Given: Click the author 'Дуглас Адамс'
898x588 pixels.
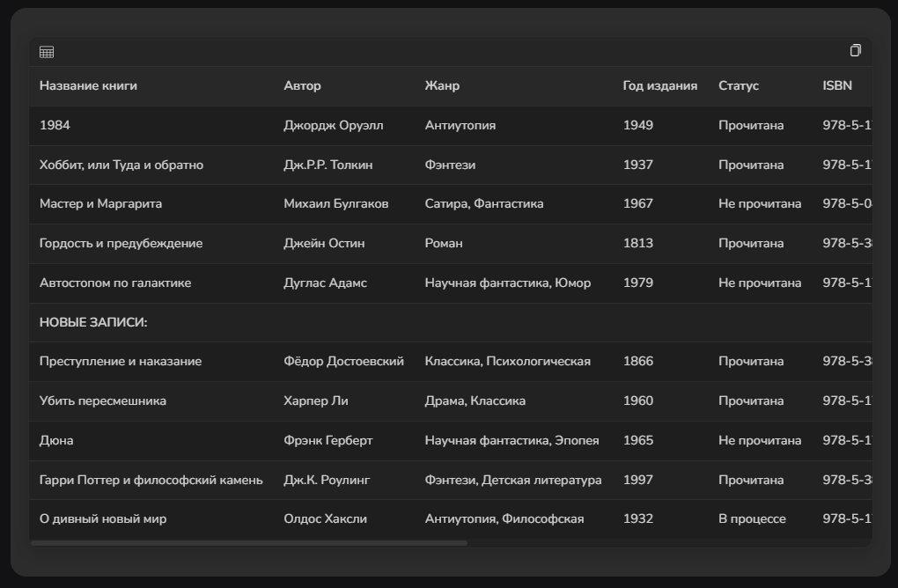Looking at the screenshot, I should pos(325,283).
